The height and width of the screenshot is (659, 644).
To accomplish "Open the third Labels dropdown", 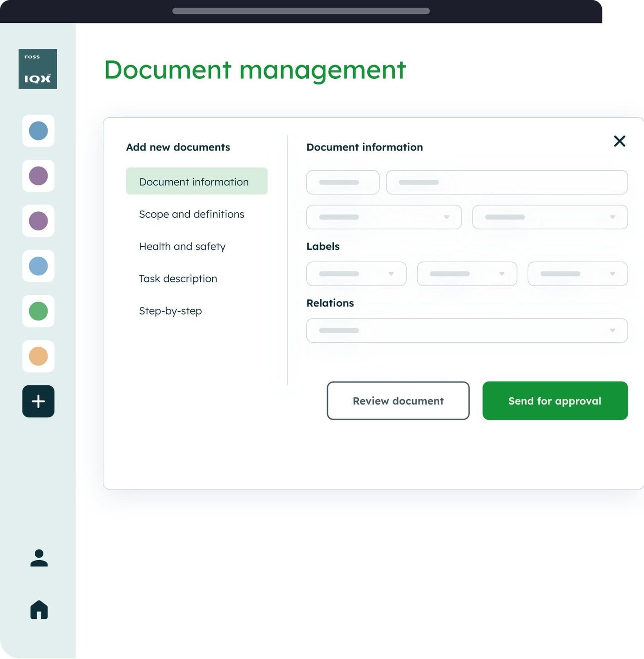I will pyautogui.click(x=578, y=274).
